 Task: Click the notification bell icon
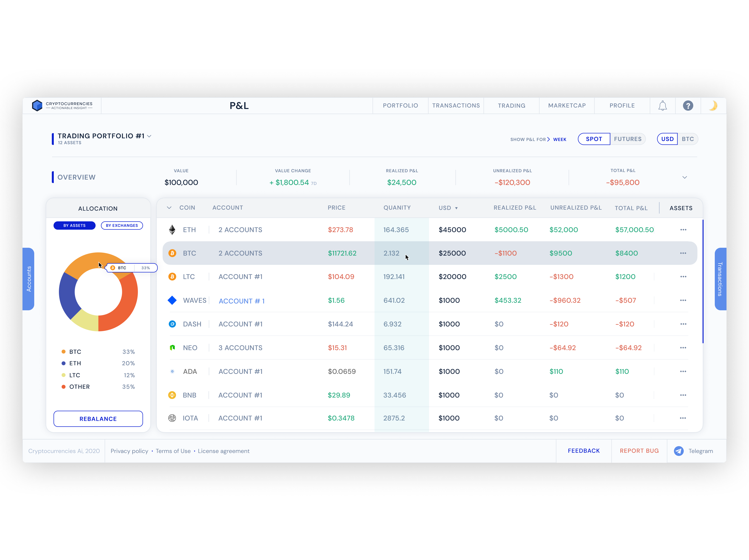point(662,106)
